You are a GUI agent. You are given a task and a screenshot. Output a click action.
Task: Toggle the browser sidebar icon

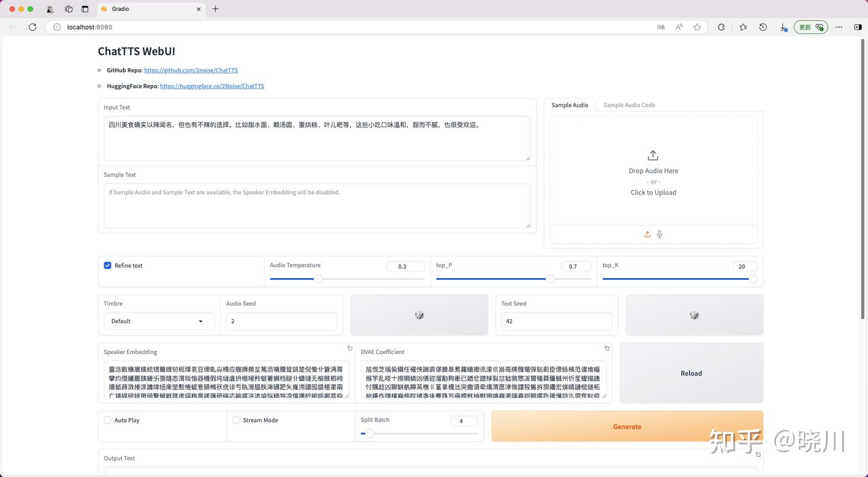(858, 27)
